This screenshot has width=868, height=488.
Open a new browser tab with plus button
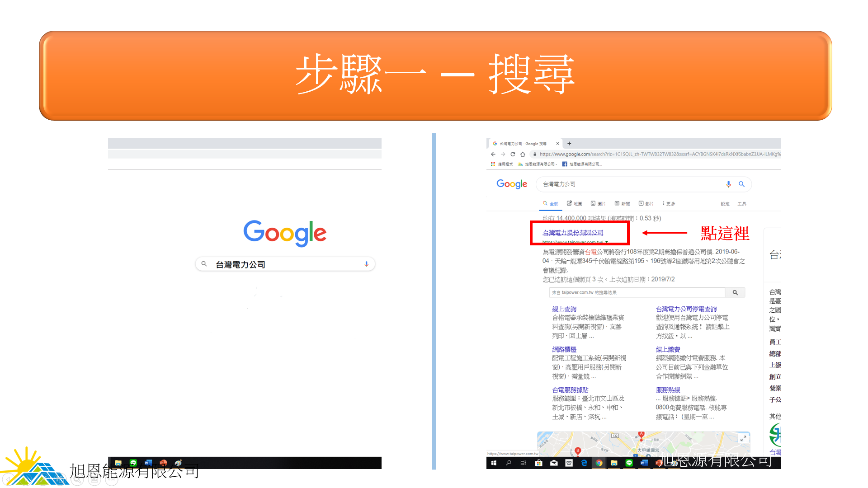(x=569, y=144)
